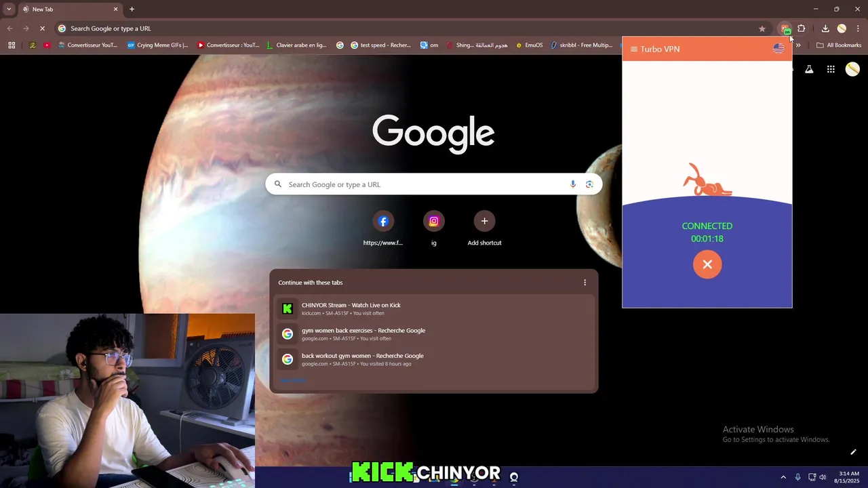Customize Chrome with the pencil icon
Screen dimensions: 868x488
853,452
